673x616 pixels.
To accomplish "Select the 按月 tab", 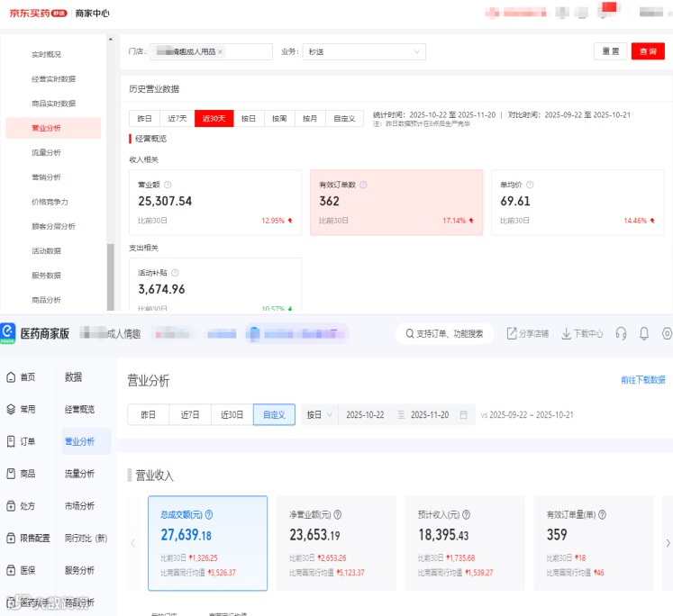I will (x=310, y=118).
